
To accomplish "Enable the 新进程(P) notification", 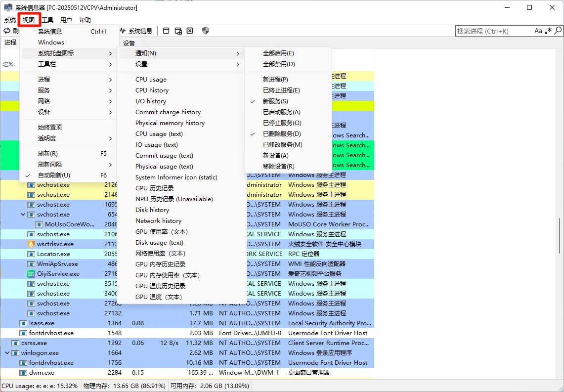I will (x=288, y=80).
